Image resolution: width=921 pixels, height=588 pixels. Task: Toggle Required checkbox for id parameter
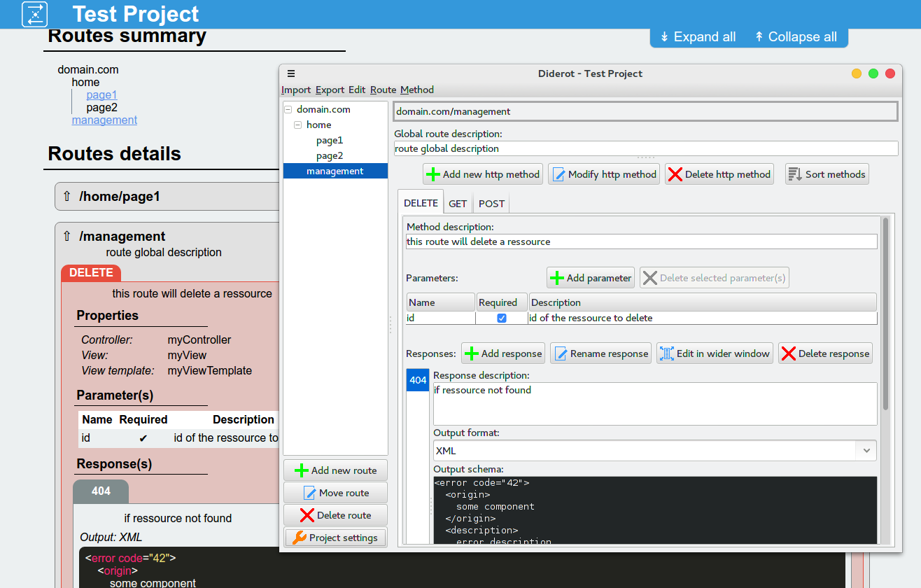pyautogui.click(x=502, y=318)
